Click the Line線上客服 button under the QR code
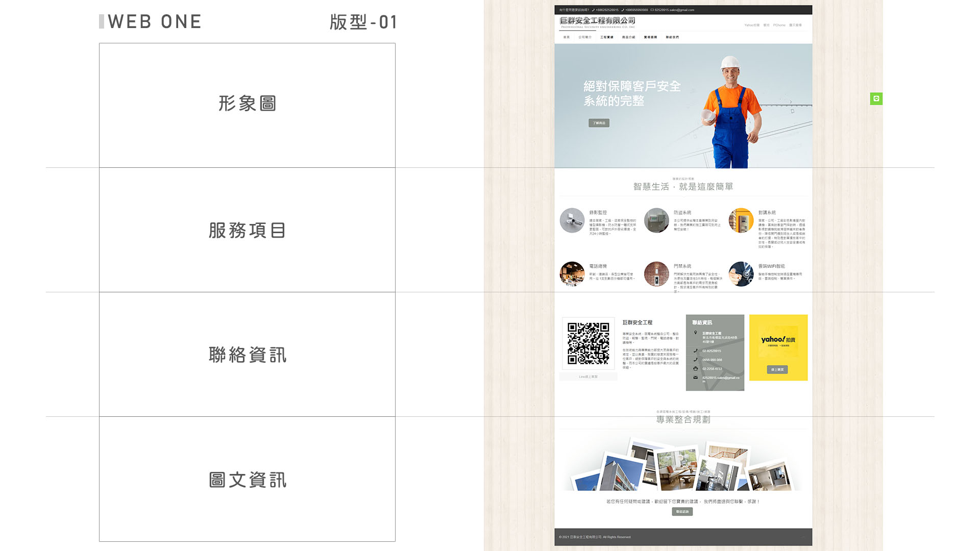The image size is (980, 551). coord(588,377)
